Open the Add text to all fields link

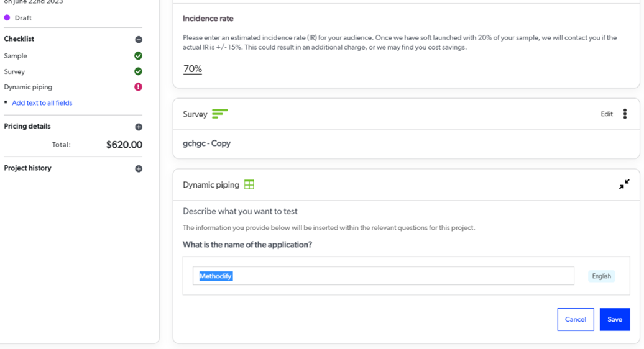click(42, 103)
